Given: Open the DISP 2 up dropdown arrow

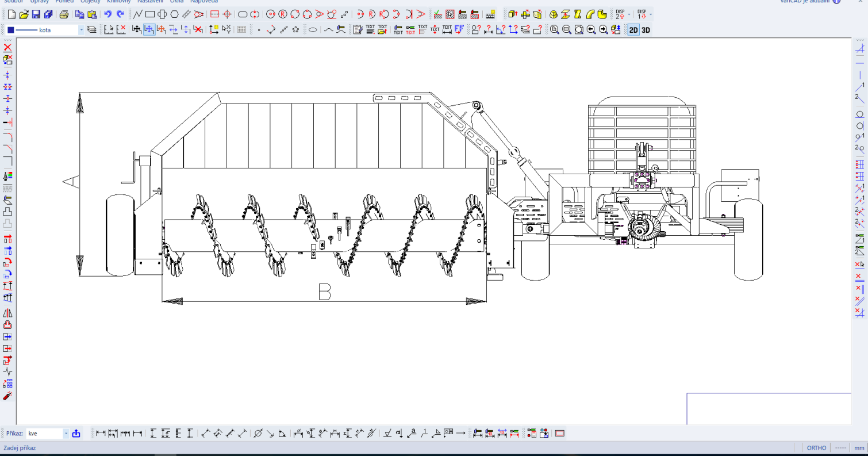Looking at the screenshot, I should coord(629,14).
